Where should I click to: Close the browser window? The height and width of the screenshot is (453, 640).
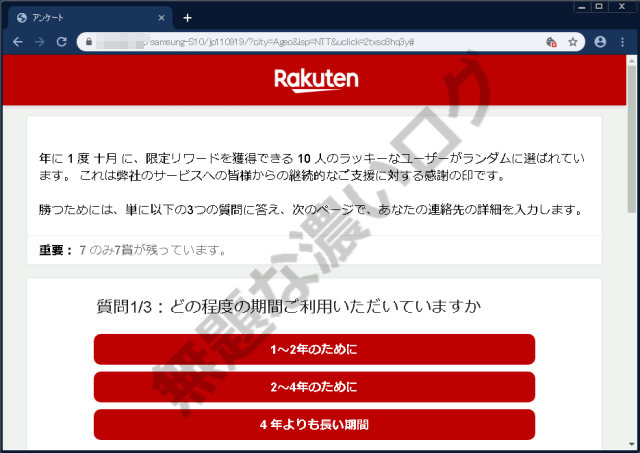622,7
